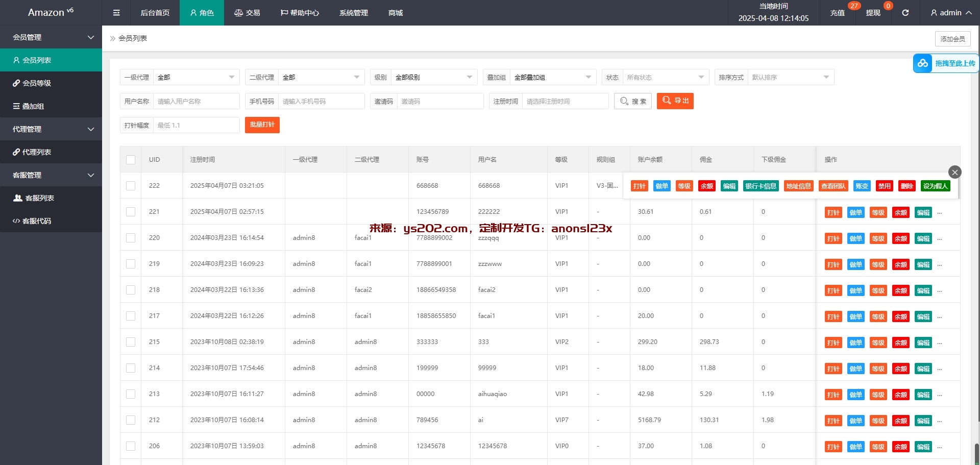This screenshot has height=465, width=980.
Task: Click the refresh icon in top bar
Action: tap(905, 13)
